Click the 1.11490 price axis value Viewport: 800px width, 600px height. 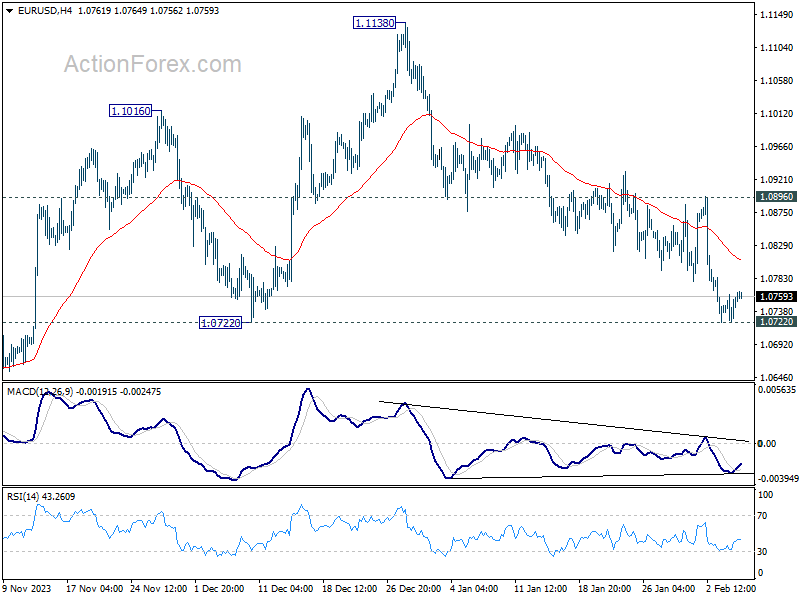click(x=777, y=15)
